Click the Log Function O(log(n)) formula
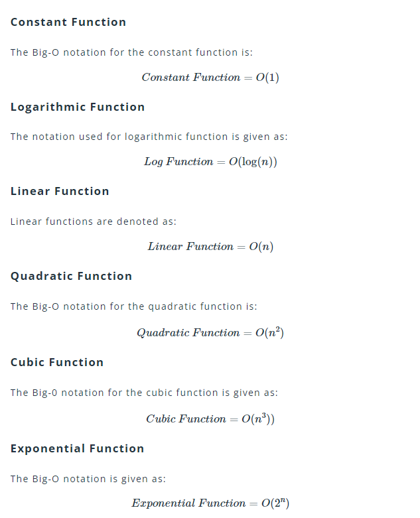The width and height of the screenshot is (420, 518). point(210,162)
